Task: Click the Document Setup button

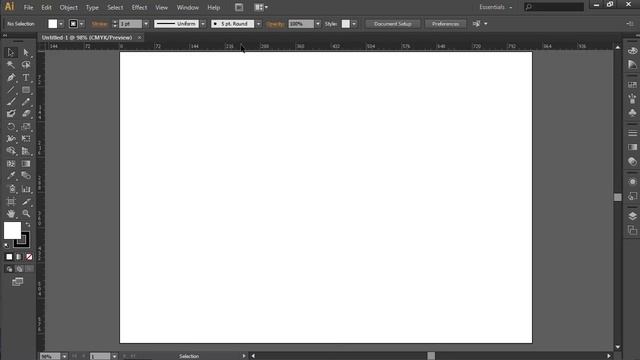Action: [393, 24]
